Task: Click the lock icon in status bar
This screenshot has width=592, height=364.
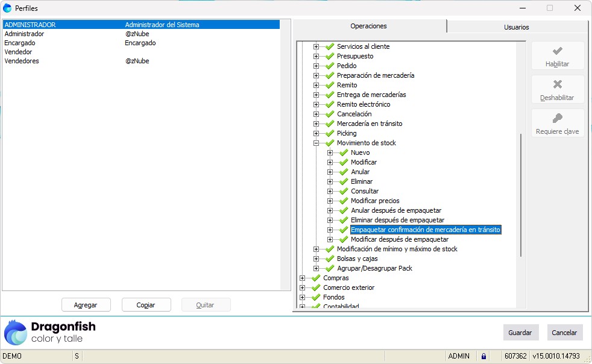Action: [483, 356]
